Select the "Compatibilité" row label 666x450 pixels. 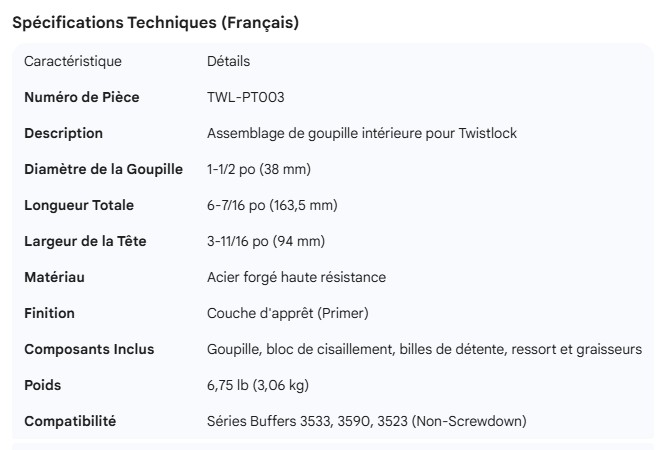coord(70,421)
